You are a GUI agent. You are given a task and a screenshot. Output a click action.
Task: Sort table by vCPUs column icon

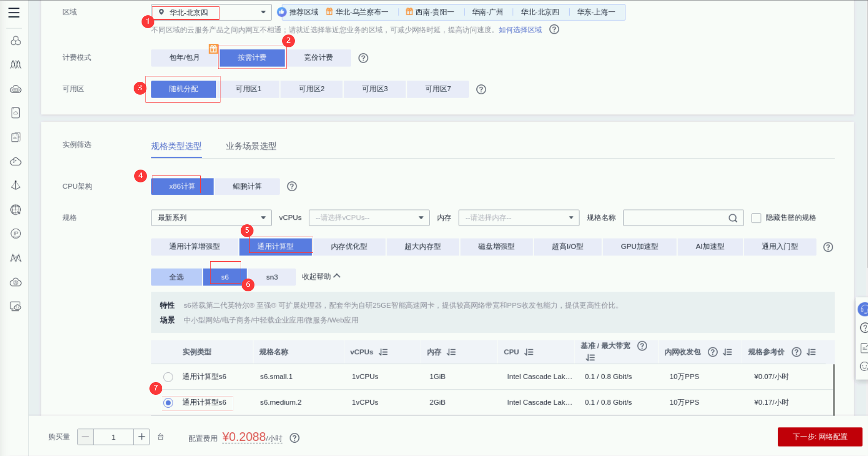(x=384, y=352)
